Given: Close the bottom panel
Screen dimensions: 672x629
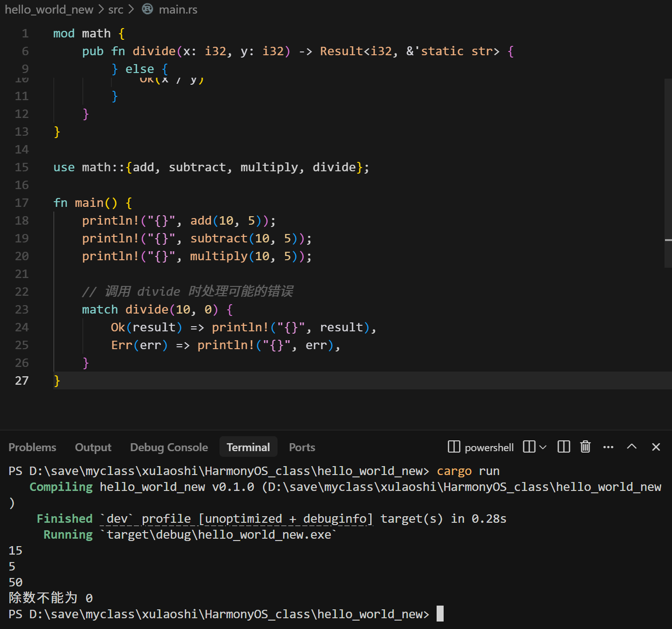Looking at the screenshot, I should click(x=656, y=447).
